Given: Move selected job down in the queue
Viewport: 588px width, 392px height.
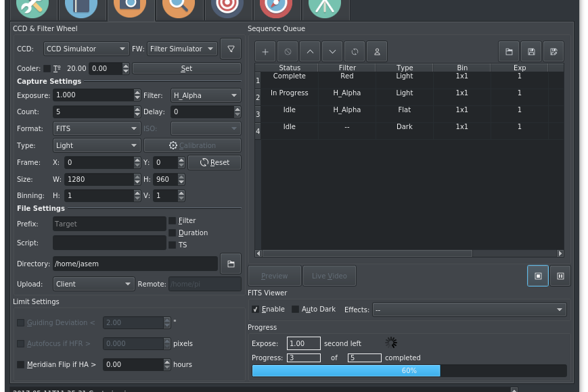Looking at the screenshot, I should click(332, 51).
